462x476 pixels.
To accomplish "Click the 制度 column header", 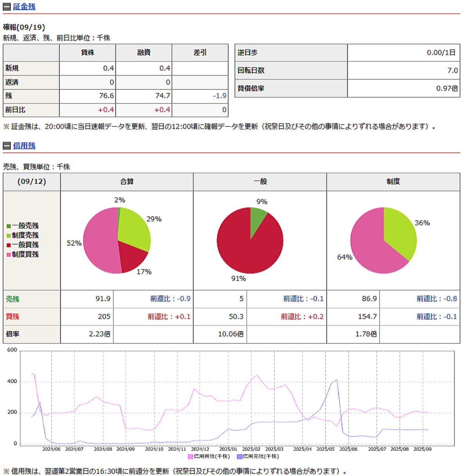I will tap(393, 182).
